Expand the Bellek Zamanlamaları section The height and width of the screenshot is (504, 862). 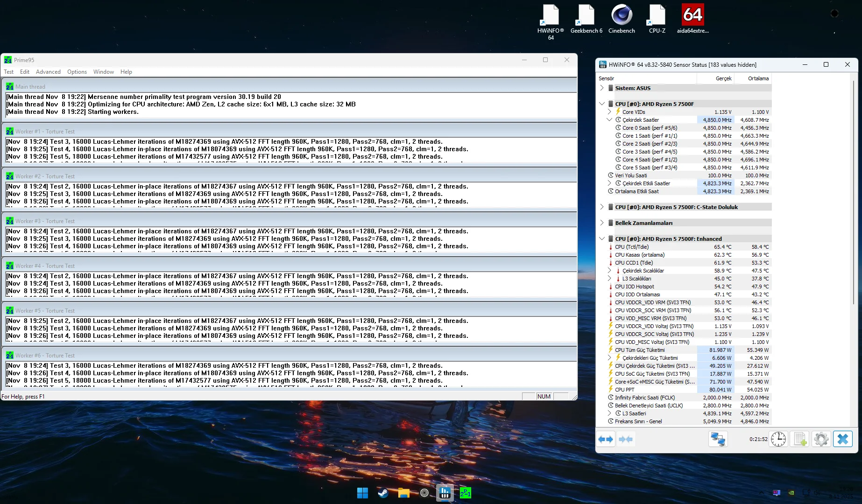pos(602,223)
